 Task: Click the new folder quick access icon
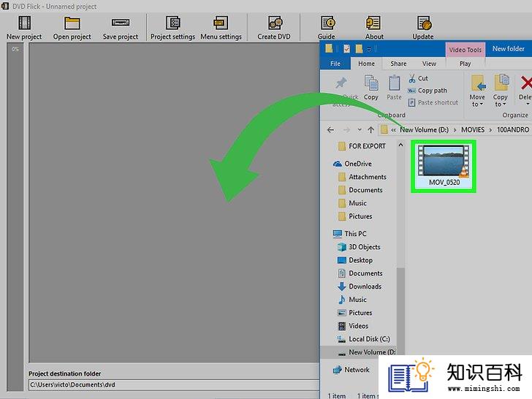359,49
